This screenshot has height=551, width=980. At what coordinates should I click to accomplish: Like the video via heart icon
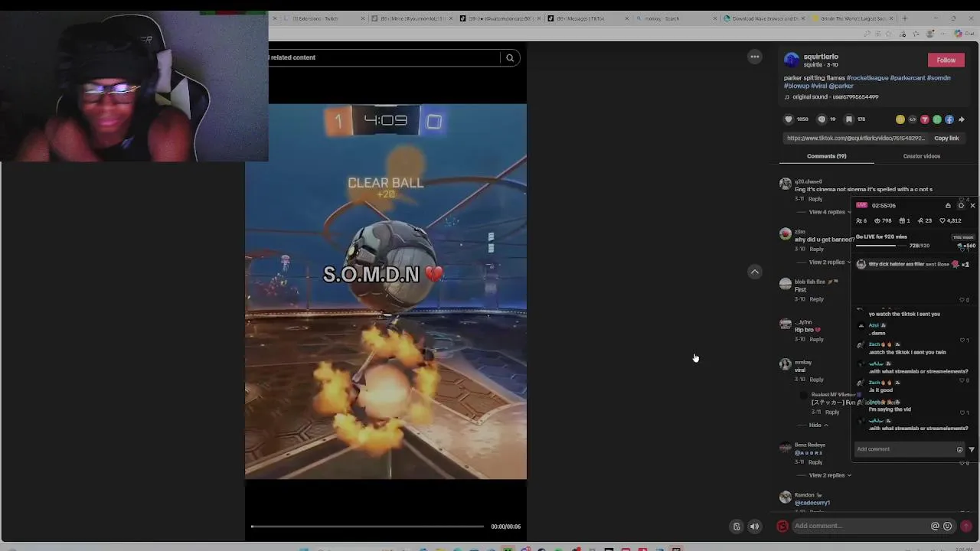(789, 119)
